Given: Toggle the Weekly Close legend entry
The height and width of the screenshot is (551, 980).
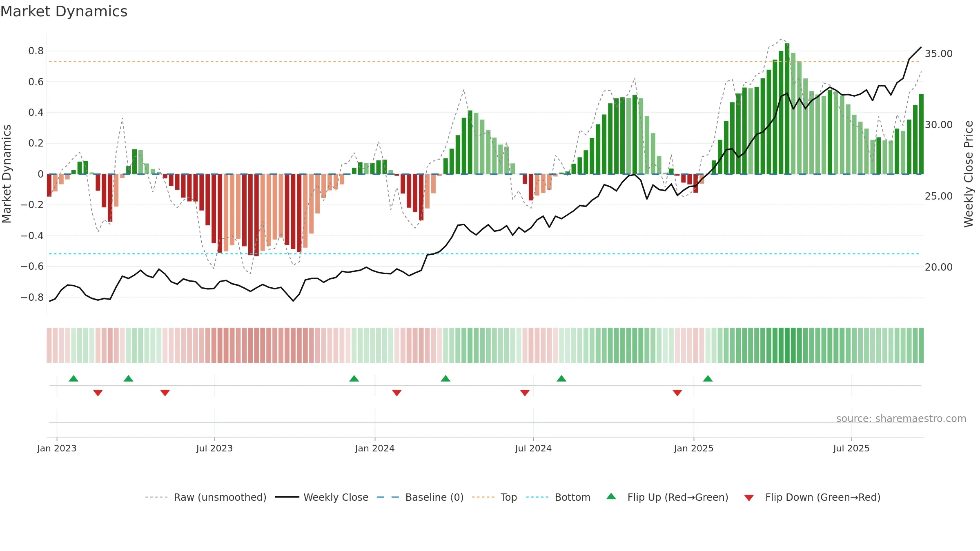Looking at the screenshot, I should coord(321,497).
